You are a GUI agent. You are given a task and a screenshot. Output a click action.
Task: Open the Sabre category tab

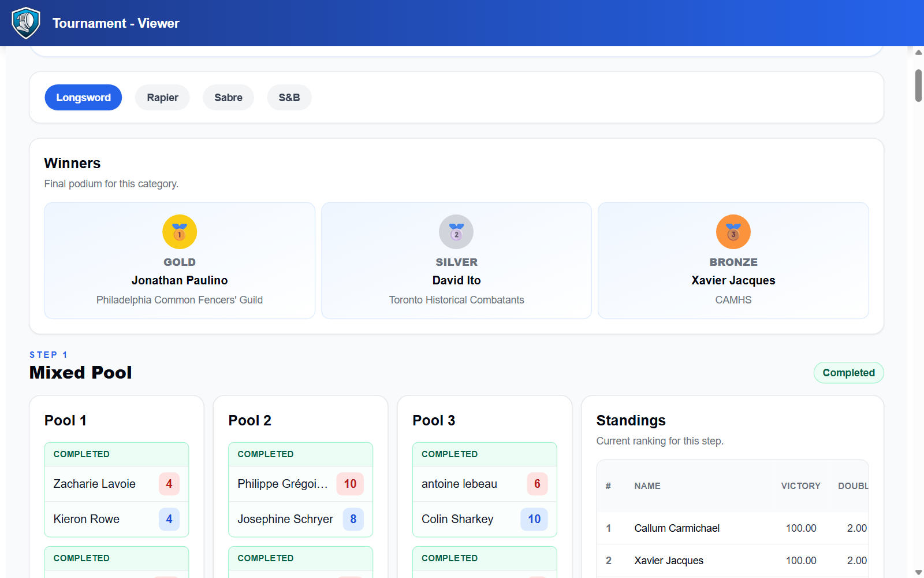coord(228,98)
